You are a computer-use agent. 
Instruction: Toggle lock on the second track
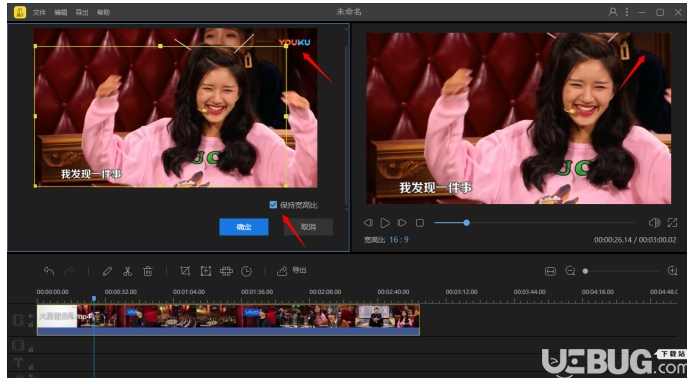[x=31, y=349]
